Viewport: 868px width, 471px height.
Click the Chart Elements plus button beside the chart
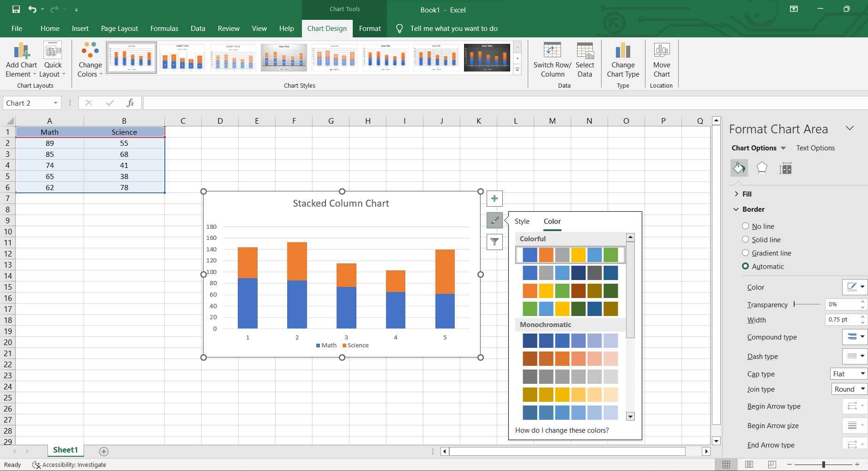tap(494, 198)
